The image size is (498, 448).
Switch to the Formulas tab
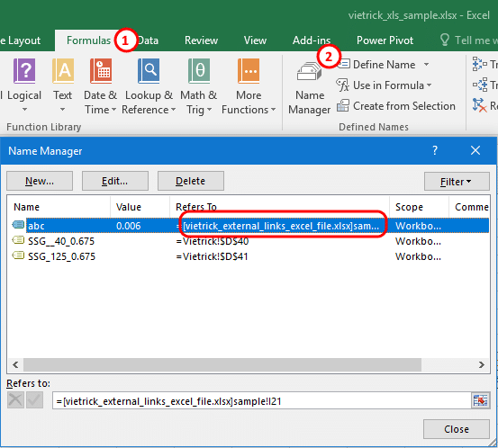pos(88,40)
